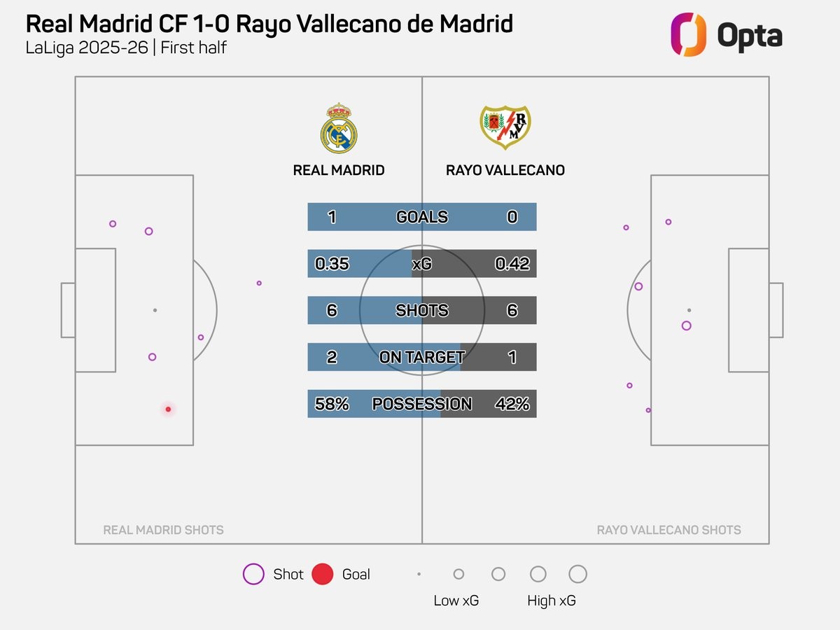The width and height of the screenshot is (840, 630).
Task: Click the RAYO VALLECANO SHOTS label
Action: pos(668,530)
